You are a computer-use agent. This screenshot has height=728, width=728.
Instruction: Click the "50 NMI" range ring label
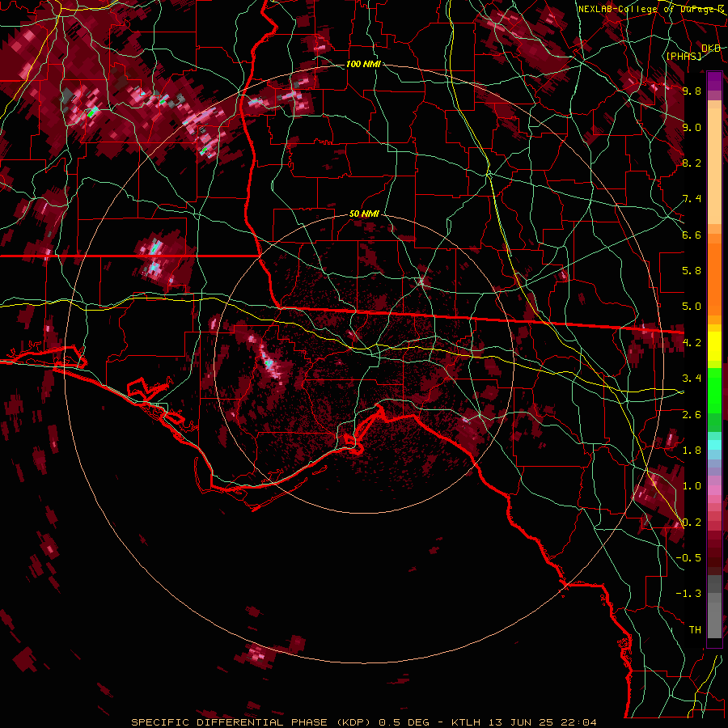pyautogui.click(x=364, y=214)
